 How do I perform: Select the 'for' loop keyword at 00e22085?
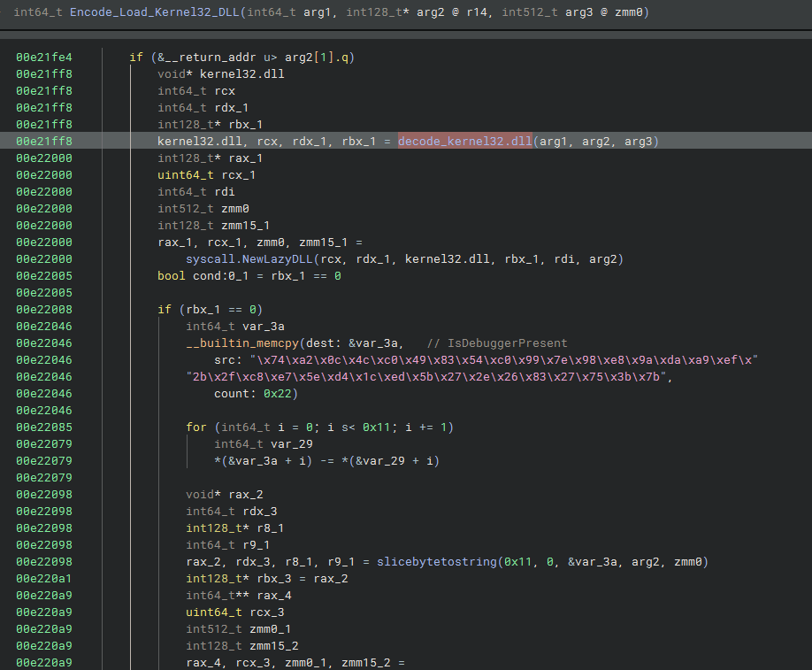point(196,427)
